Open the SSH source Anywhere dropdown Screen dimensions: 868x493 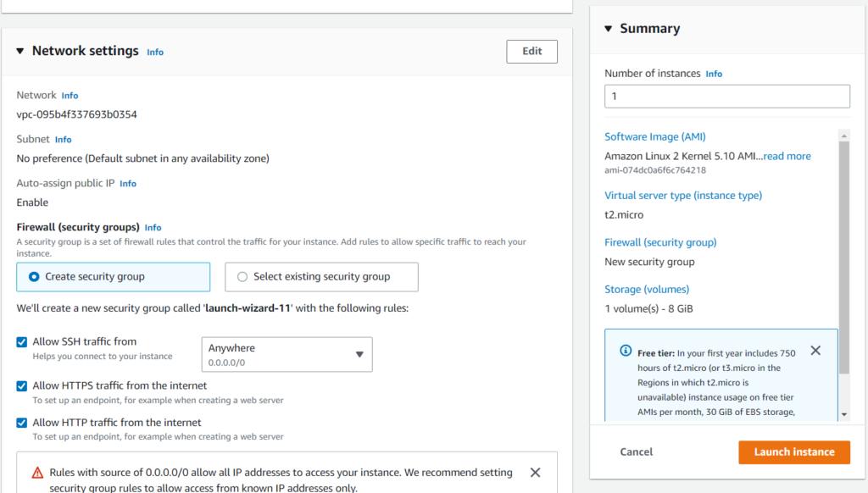click(287, 354)
